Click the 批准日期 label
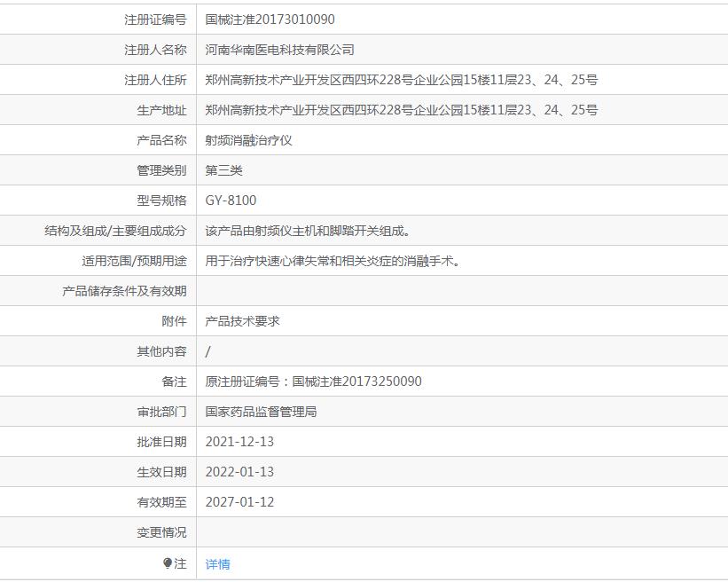Screen dimensions: 728x582 [161, 442]
